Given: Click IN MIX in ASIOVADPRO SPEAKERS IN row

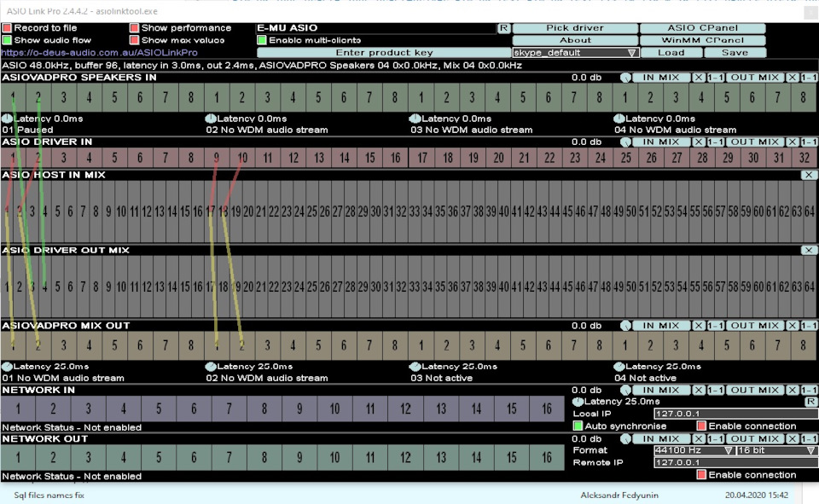Looking at the screenshot, I should [x=661, y=78].
